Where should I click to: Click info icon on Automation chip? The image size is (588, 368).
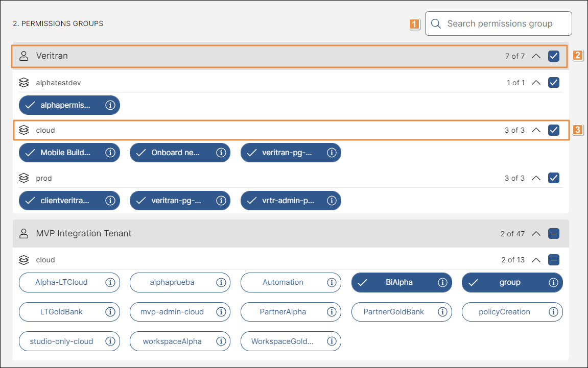(332, 282)
